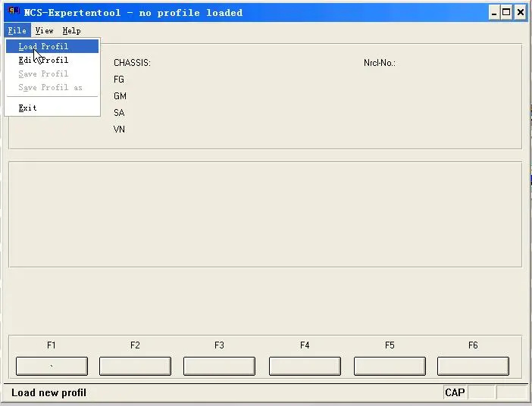The image size is (532, 406).
Task: Click the greyed Save Profil entry
Action: (52, 73)
